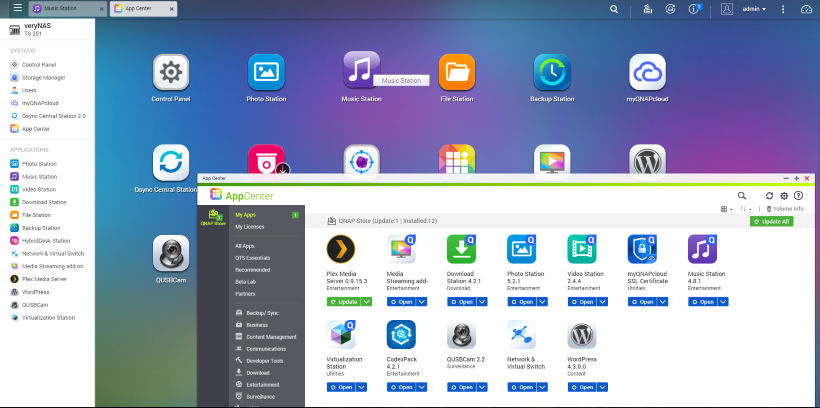Expand Video Station open dropdown arrow

(x=602, y=302)
